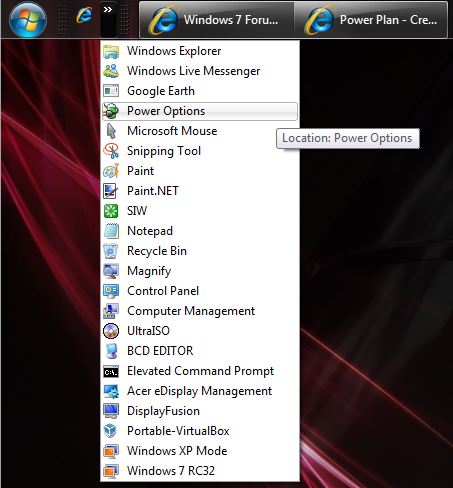Click the 'UltraISO' label
The height and width of the screenshot is (488, 453).
tap(148, 331)
